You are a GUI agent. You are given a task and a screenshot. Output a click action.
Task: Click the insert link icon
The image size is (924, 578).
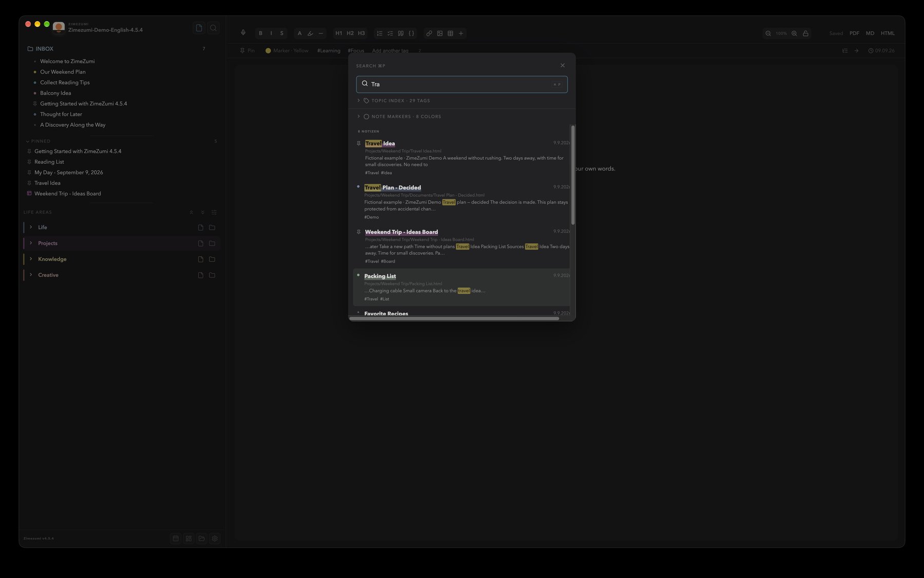point(429,33)
